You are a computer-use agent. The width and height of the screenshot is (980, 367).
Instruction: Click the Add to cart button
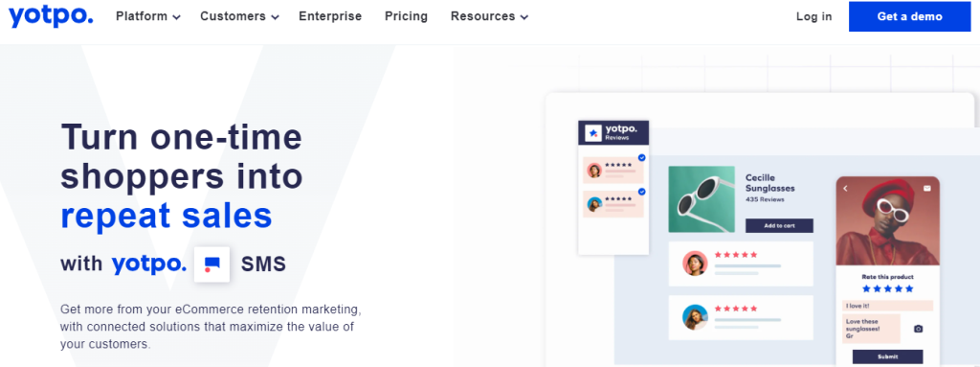point(779,225)
